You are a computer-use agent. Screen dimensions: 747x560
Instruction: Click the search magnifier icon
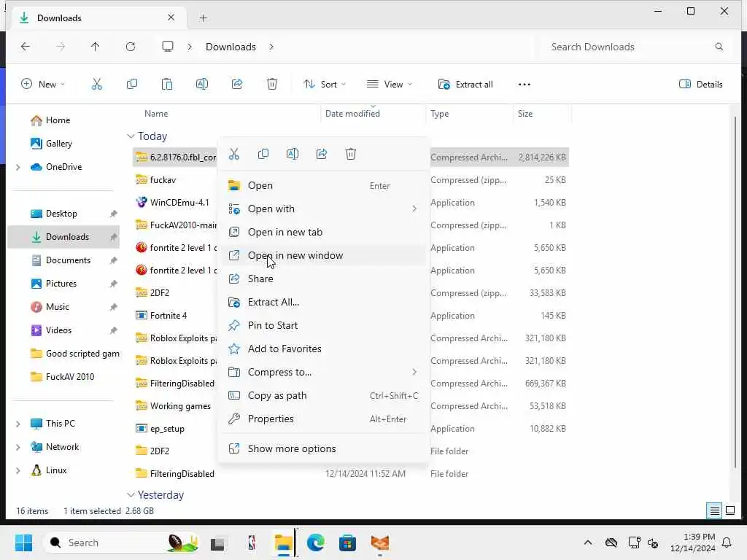pyautogui.click(x=719, y=47)
